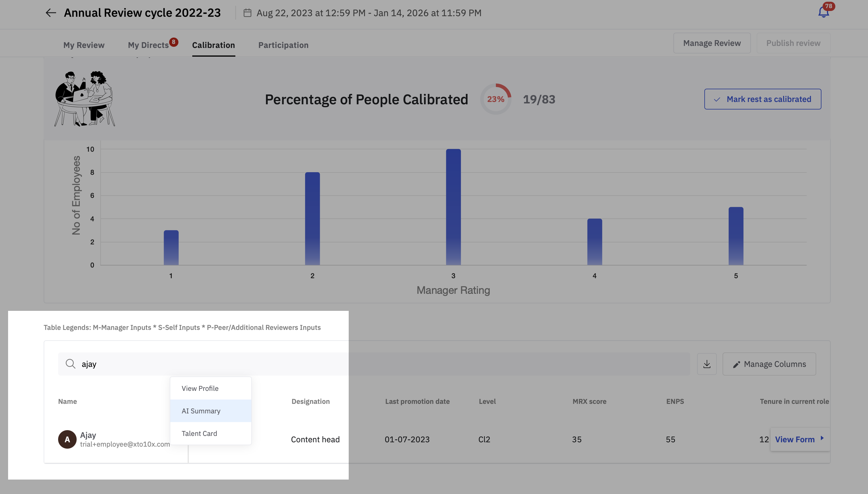Go to Participation tab

point(283,45)
